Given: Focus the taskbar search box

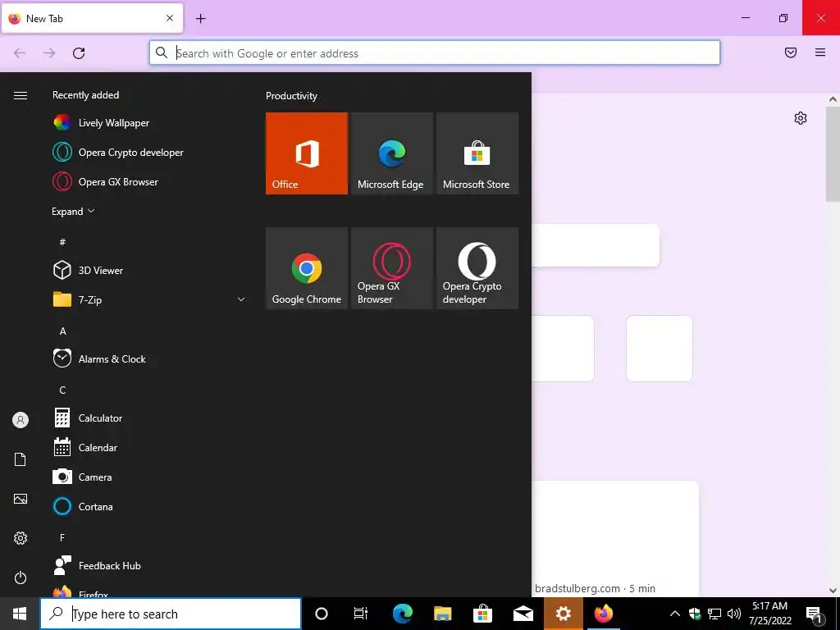Looking at the screenshot, I should [171, 614].
